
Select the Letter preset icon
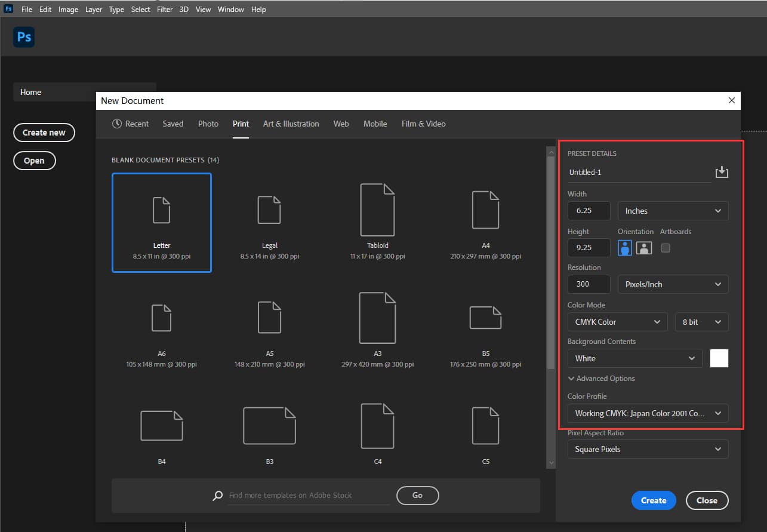point(162,210)
